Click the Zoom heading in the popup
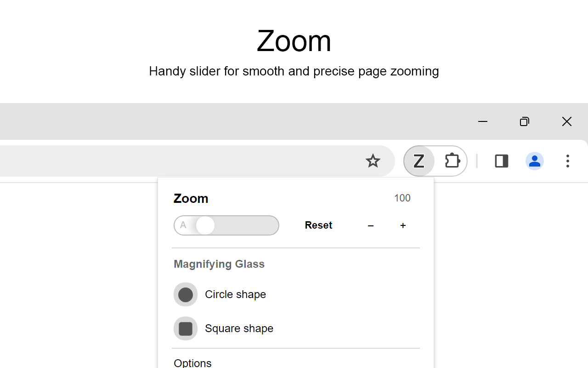The image size is (588, 368). click(191, 198)
